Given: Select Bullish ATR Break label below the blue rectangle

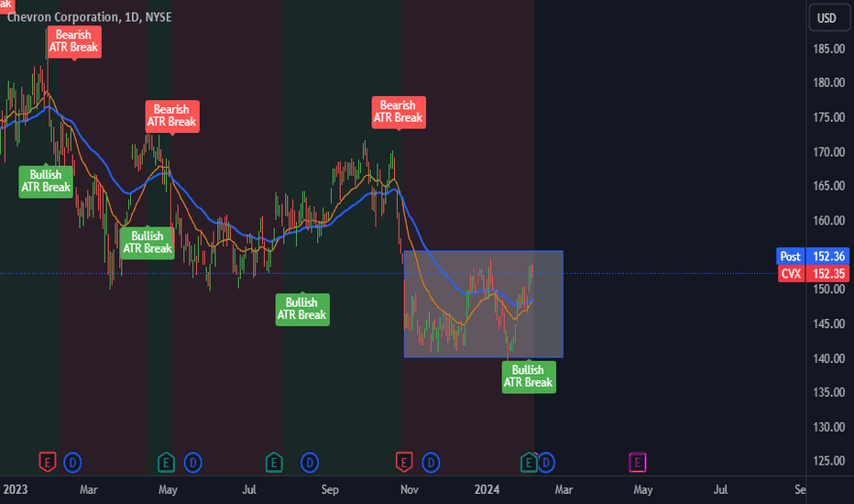Looking at the screenshot, I should (x=529, y=376).
